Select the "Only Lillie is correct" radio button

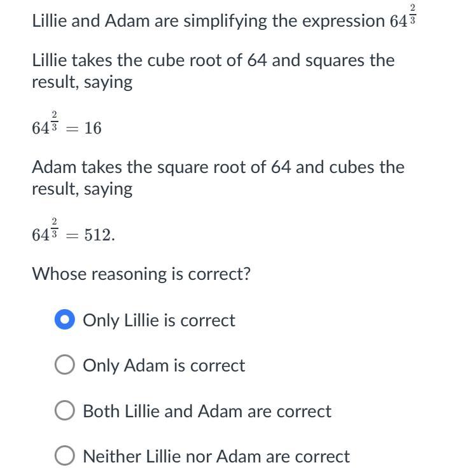(x=65, y=320)
